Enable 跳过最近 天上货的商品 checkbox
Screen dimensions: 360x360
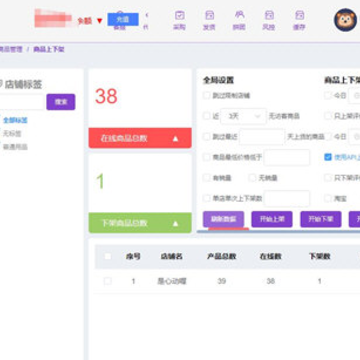[207, 137]
